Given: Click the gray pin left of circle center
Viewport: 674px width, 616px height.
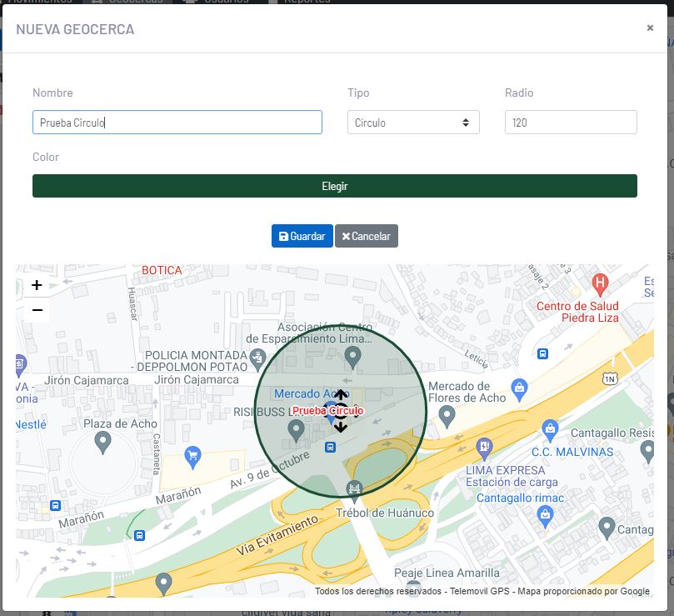Looking at the screenshot, I should pos(296,430).
